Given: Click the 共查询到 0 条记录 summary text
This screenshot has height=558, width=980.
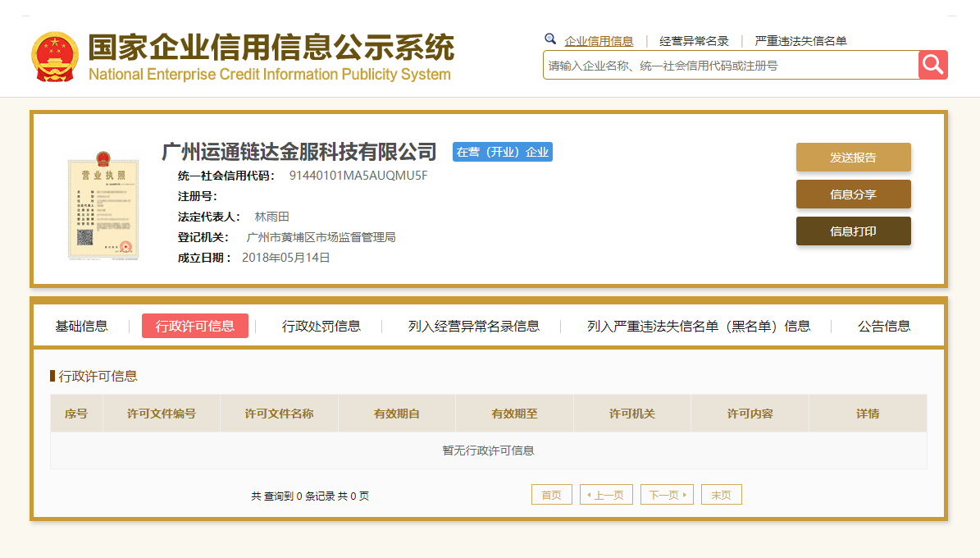Looking at the screenshot, I should click(310, 496).
